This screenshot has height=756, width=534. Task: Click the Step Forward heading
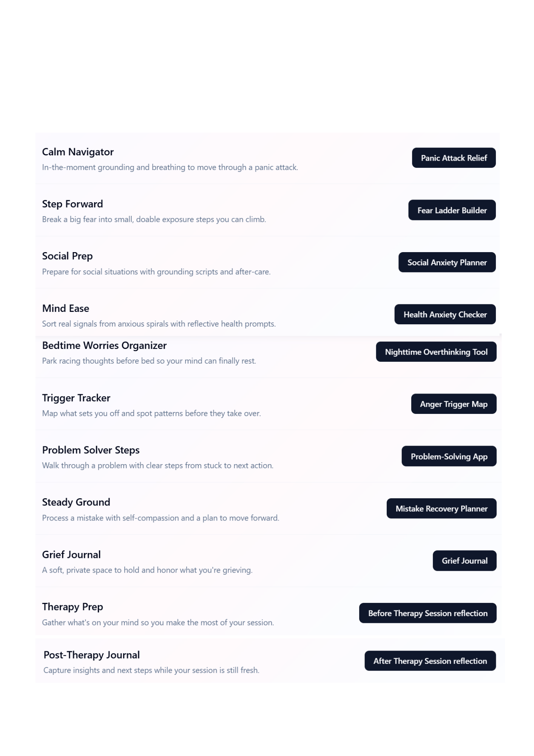[73, 204]
